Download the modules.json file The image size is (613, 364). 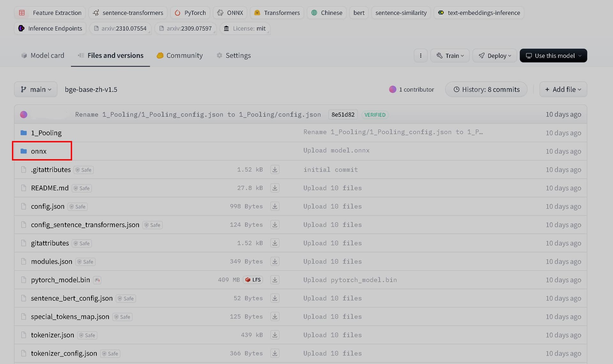[275, 261]
